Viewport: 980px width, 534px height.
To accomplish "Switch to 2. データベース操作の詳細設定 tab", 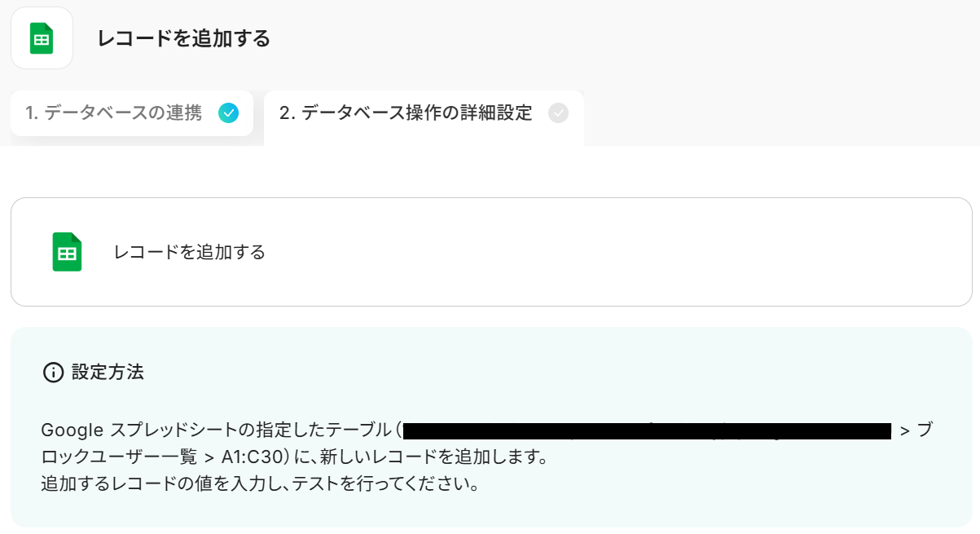I will click(406, 113).
